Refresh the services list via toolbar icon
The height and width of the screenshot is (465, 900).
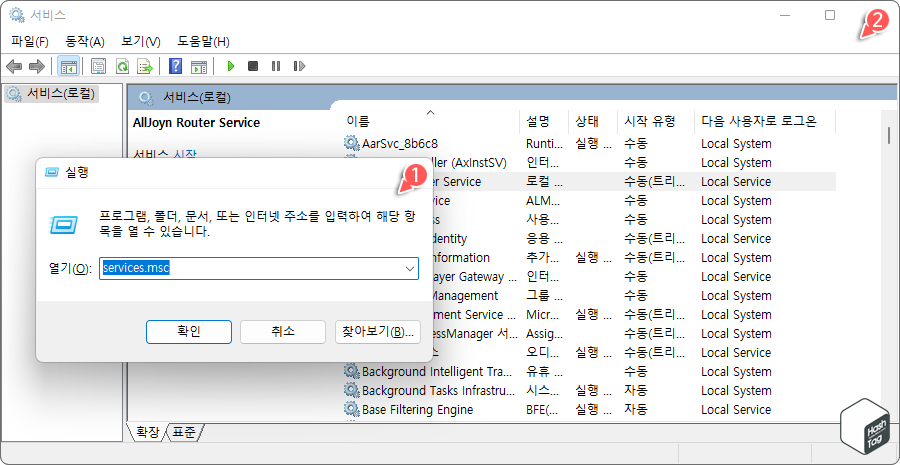tap(122, 67)
